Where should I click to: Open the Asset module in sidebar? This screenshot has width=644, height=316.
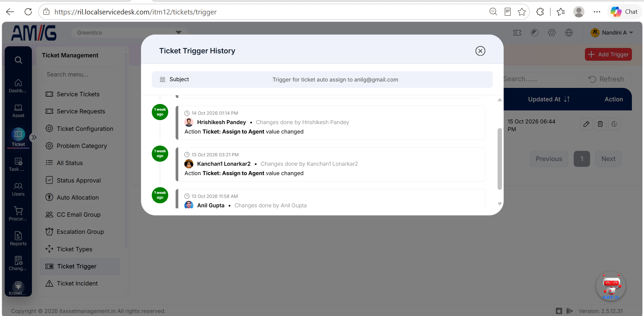point(18,111)
